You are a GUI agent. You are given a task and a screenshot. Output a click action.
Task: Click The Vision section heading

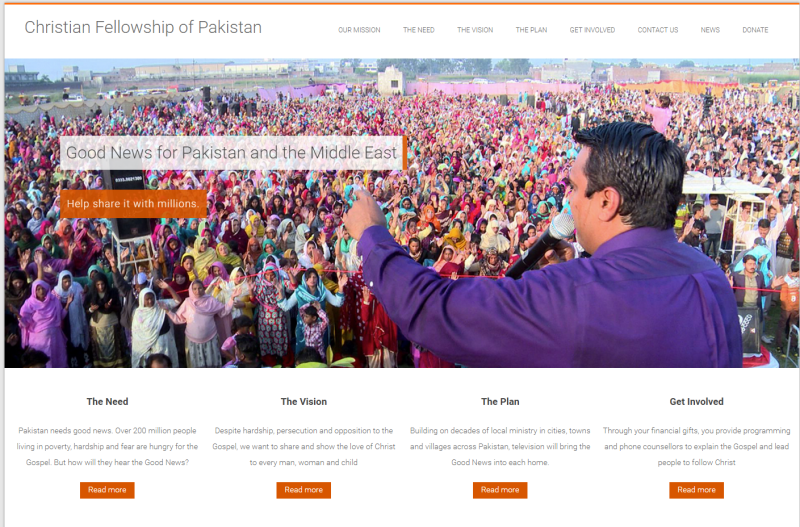point(304,401)
